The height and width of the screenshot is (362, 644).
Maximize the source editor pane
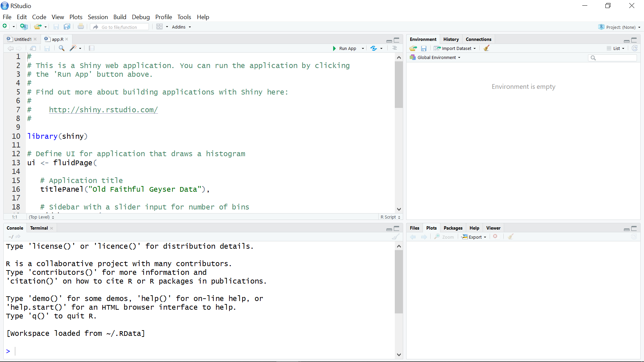coord(397,40)
